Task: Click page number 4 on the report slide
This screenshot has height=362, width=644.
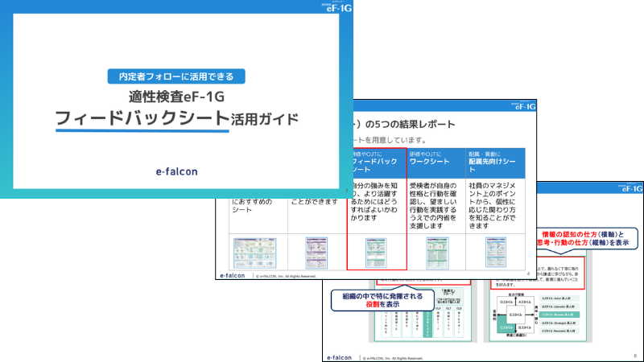Action: (x=528, y=274)
